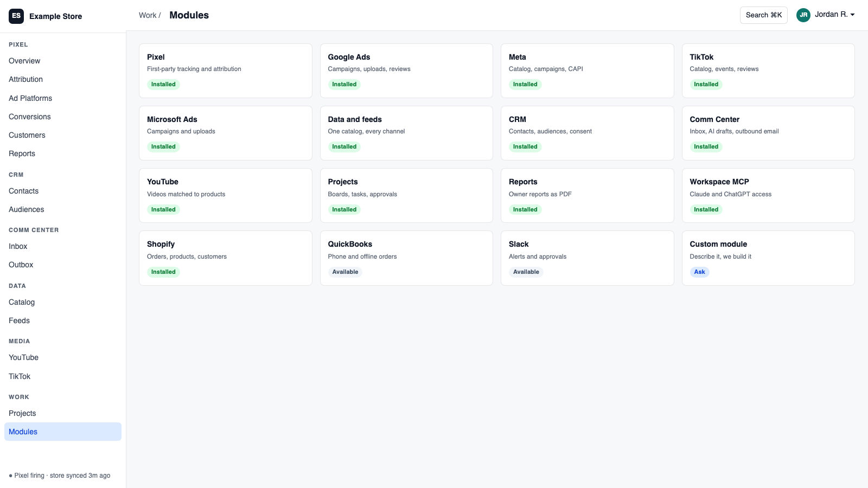
Task: Open the Conversions page
Action: click(63, 117)
